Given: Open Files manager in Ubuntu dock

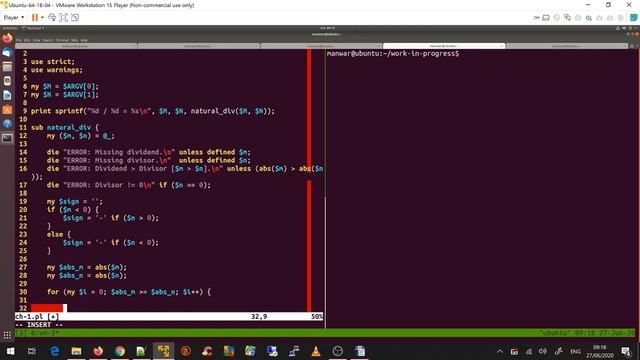Looking at the screenshot, I should pyautogui.click(x=7, y=67).
